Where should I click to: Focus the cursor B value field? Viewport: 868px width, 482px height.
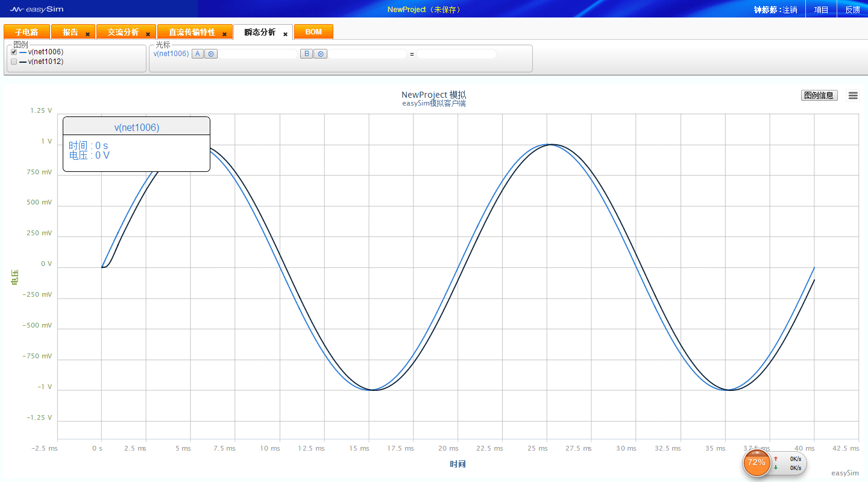(x=368, y=54)
